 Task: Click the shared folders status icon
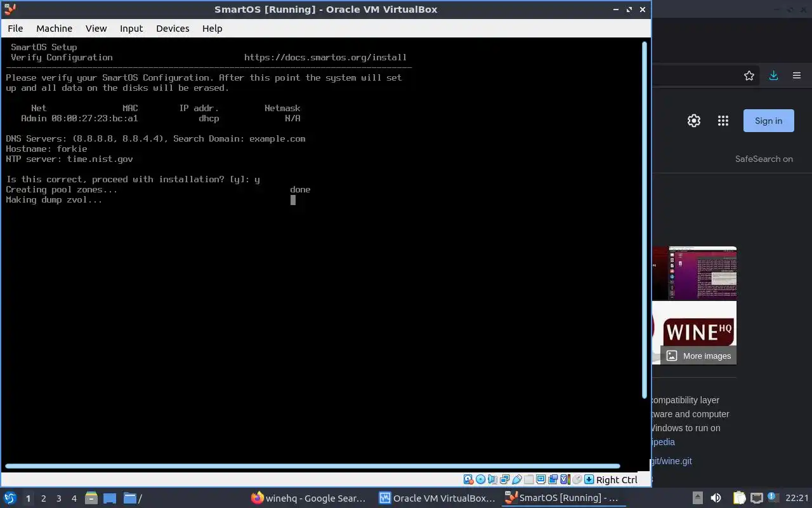coord(528,479)
